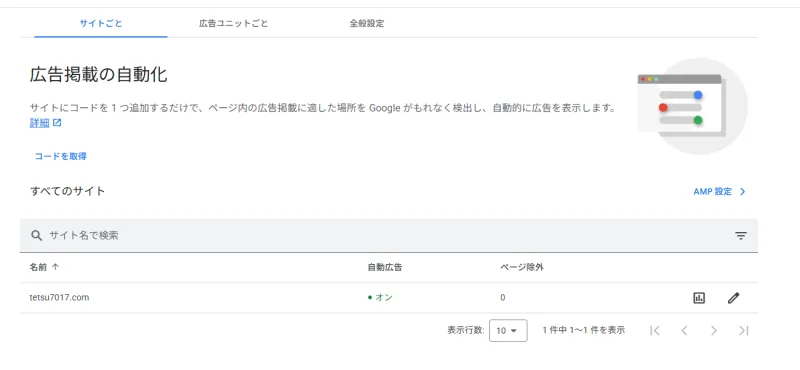Click the 1 件中 1～1 件を表示 text

[x=584, y=330]
